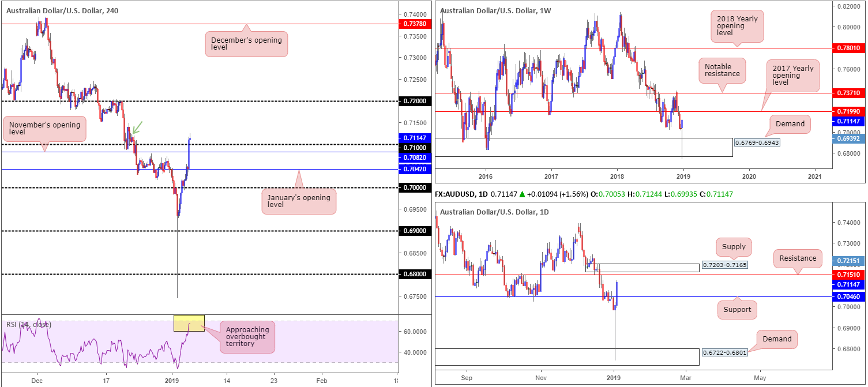Click the blue 0.70460 support price label
This screenshot has height=387, width=868.
click(x=848, y=296)
